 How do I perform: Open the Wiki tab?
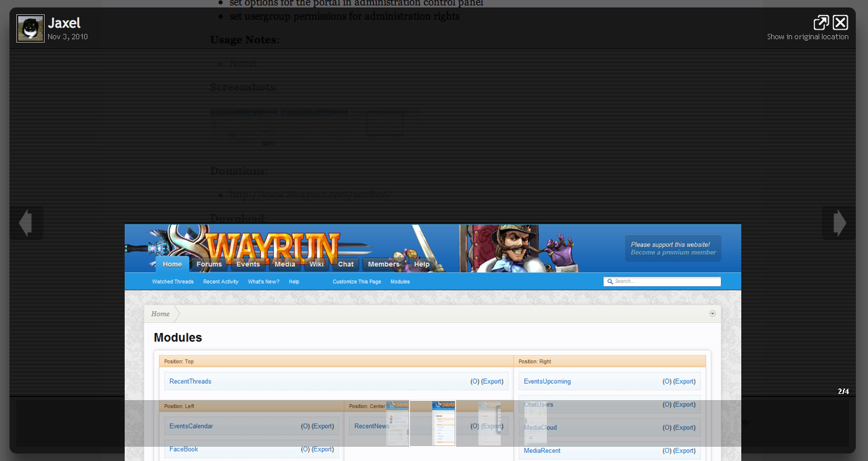(x=316, y=264)
